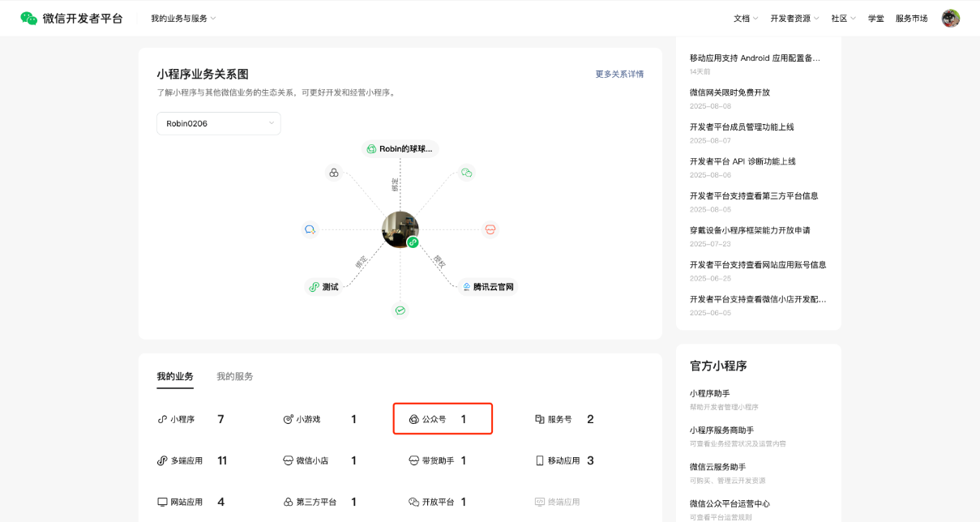
Task: Click the three-circles node in the relationship diagram
Action: 333,173
